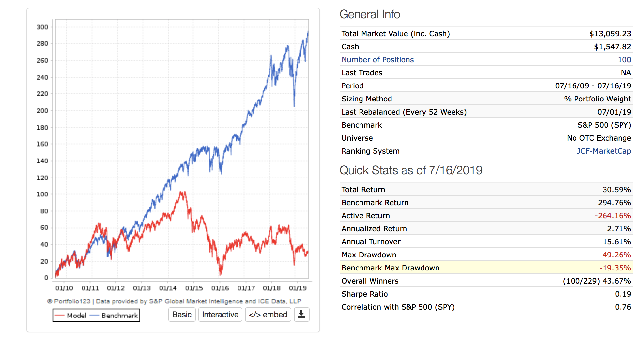The width and height of the screenshot is (644, 340).
Task: Click the red Model legend entry
Action: pos(71,316)
